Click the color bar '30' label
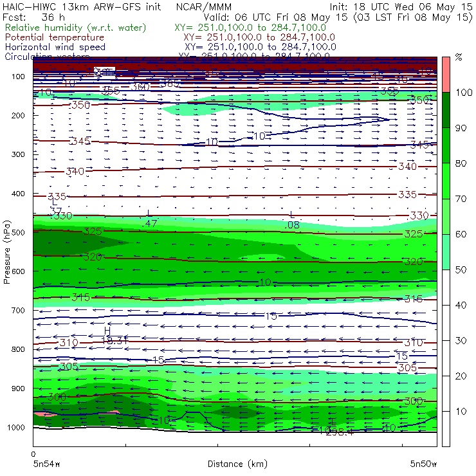 (x=461, y=341)
